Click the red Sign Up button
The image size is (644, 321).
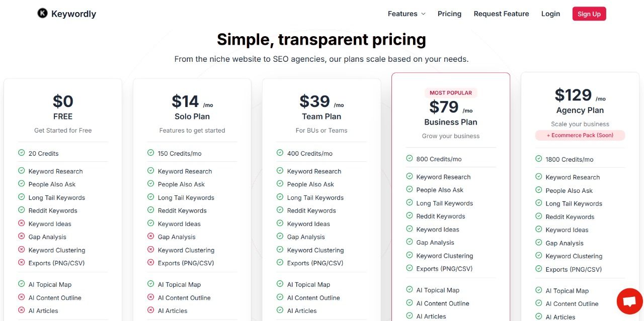[589, 14]
